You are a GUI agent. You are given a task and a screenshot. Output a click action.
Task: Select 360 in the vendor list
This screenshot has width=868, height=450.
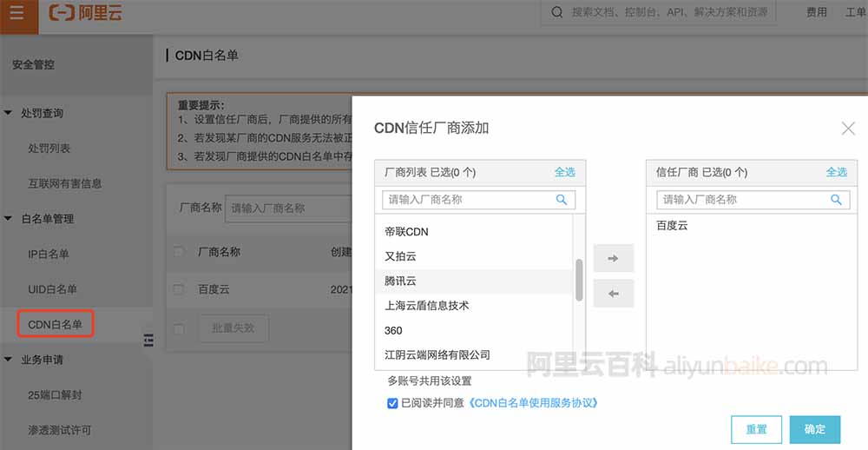coord(474,330)
